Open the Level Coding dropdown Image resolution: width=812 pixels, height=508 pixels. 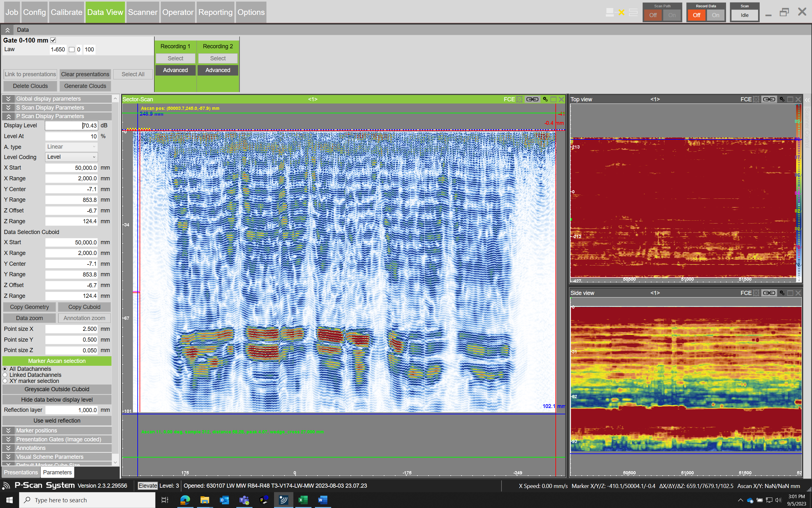(x=71, y=157)
